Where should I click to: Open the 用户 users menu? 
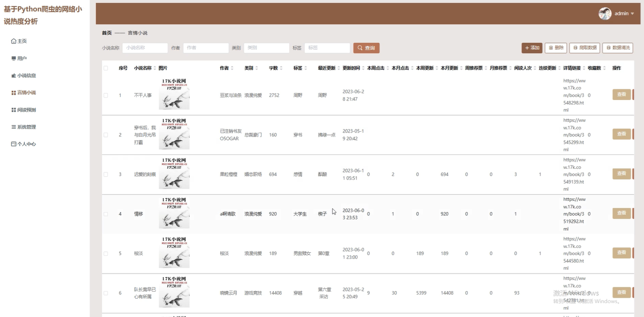click(x=19, y=58)
